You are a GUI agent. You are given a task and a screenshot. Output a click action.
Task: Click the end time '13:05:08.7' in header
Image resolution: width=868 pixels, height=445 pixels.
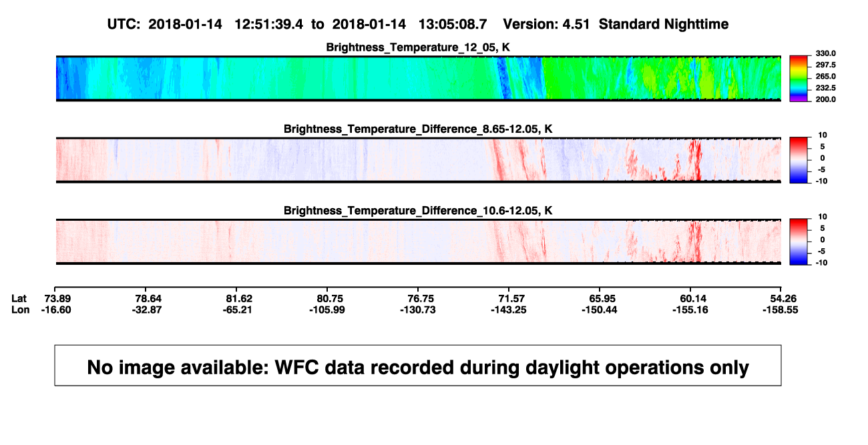pos(452,24)
